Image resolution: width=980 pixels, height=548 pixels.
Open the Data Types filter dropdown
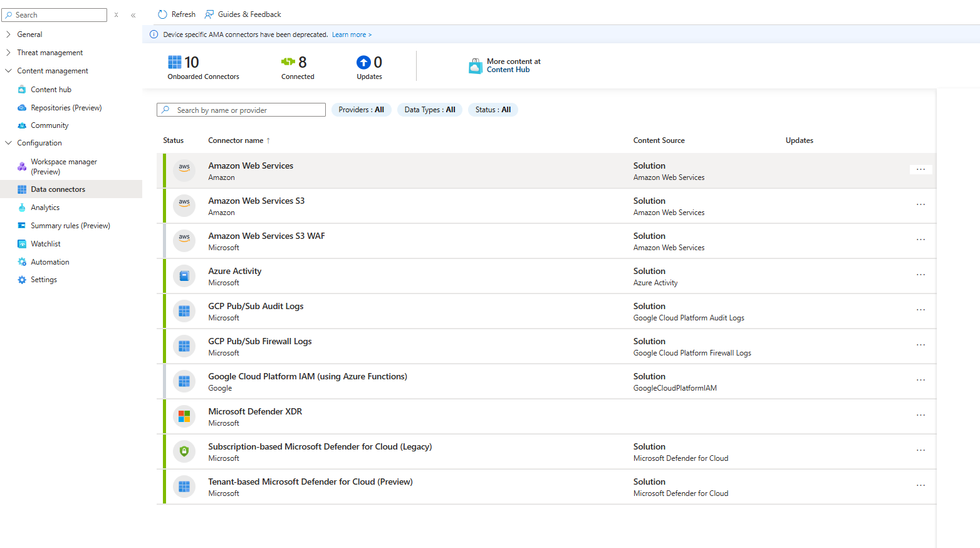pyautogui.click(x=430, y=110)
